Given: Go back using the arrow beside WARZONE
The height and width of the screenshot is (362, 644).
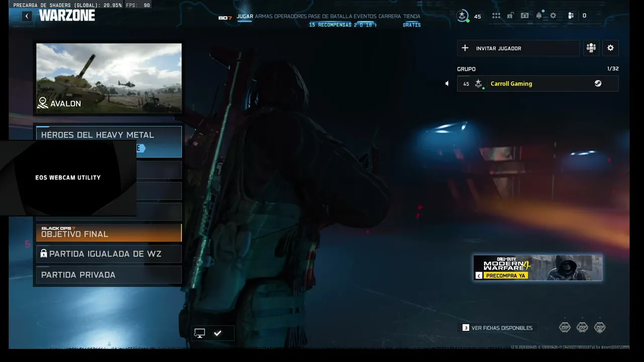Looking at the screenshot, I should click(27, 16).
